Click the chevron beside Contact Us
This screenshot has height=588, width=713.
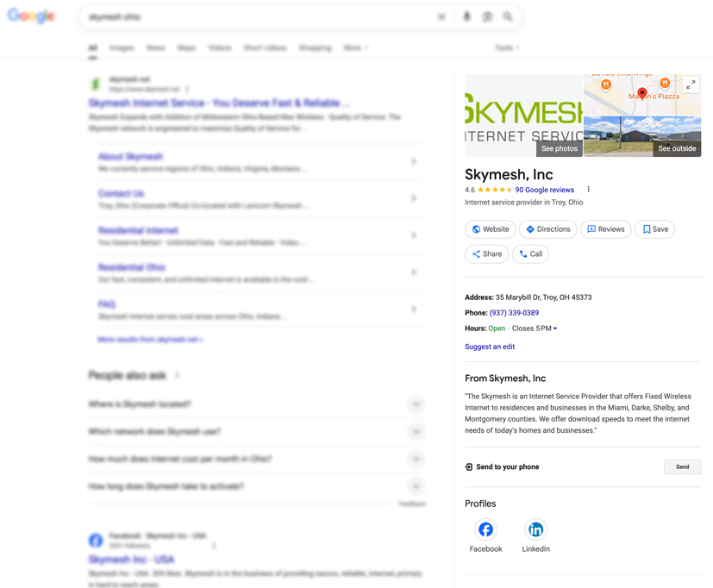[x=414, y=198]
